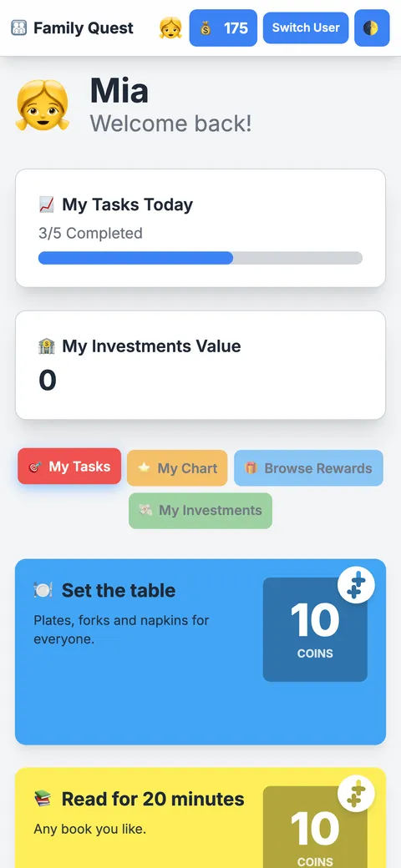This screenshot has width=401, height=868.
Task: Open the 175 coins balance badge
Action: (x=223, y=28)
